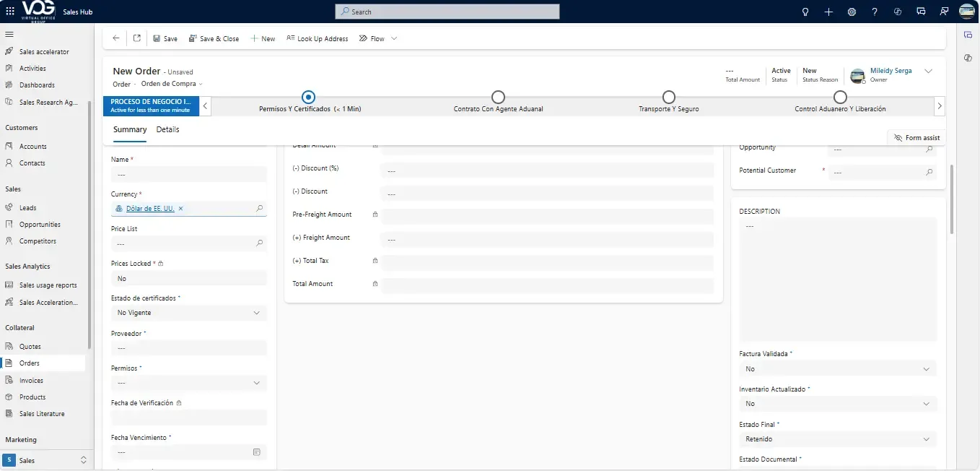Image resolution: width=980 pixels, height=471 pixels.
Task: Click the Save & Close button
Action: [214, 39]
